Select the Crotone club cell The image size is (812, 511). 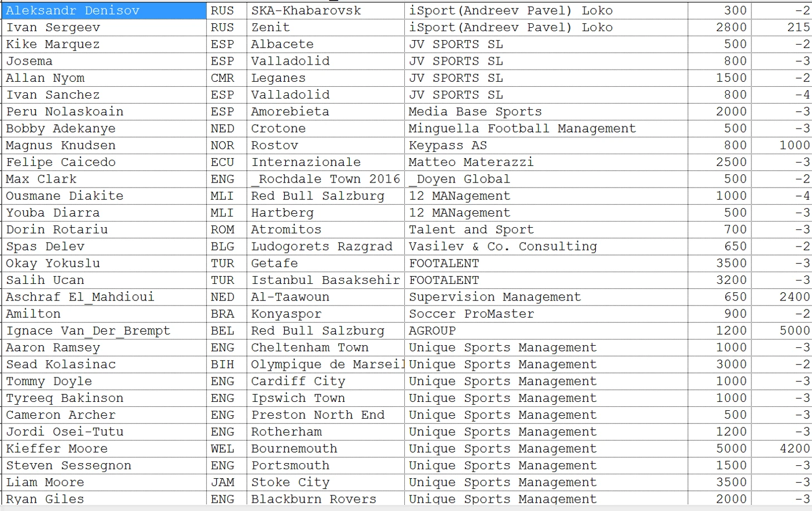pos(325,129)
